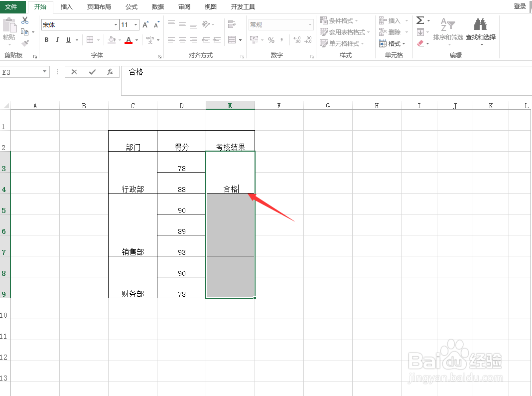
Task: Toggle align right icon
Action: (193, 40)
